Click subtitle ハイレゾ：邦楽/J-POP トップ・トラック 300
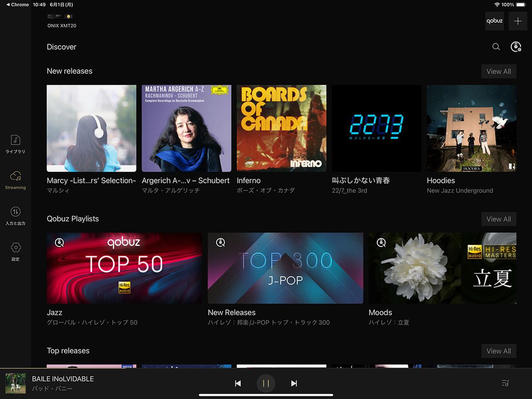Screen dimensions: 532x399 269,323
